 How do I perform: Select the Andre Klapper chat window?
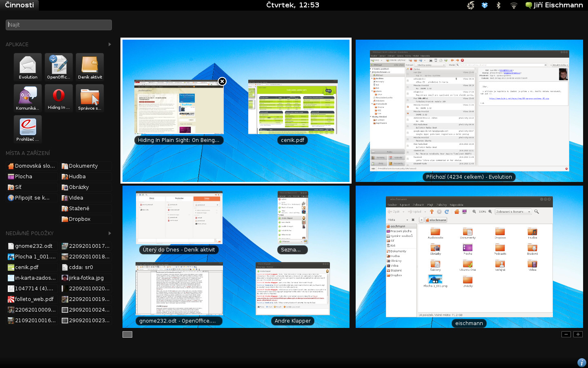pyautogui.click(x=293, y=289)
